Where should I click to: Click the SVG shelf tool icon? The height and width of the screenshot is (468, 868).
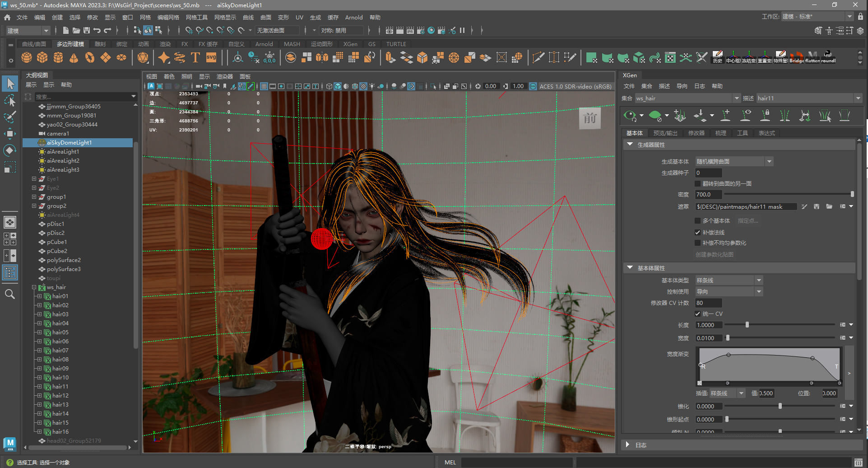(211, 58)
